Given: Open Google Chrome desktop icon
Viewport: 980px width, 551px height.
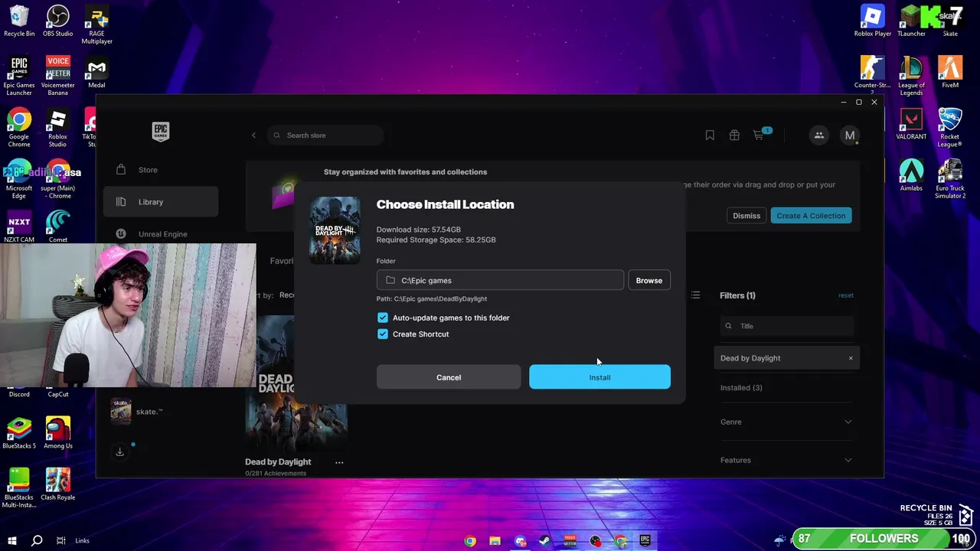Looking at the screenshot, I should coord(19,128).
